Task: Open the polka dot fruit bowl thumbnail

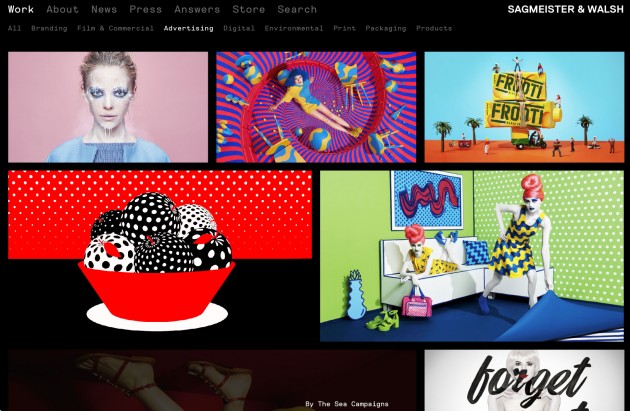Action: tap(160, 256)
